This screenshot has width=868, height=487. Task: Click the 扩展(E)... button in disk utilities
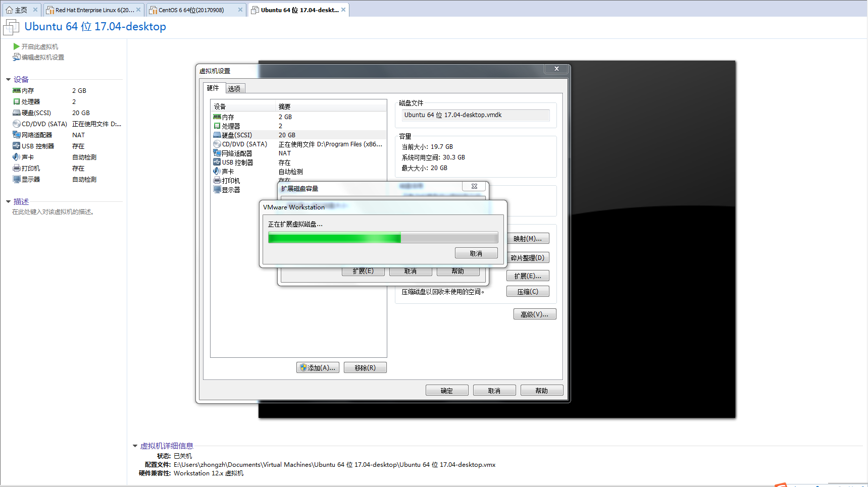(528, 276)
